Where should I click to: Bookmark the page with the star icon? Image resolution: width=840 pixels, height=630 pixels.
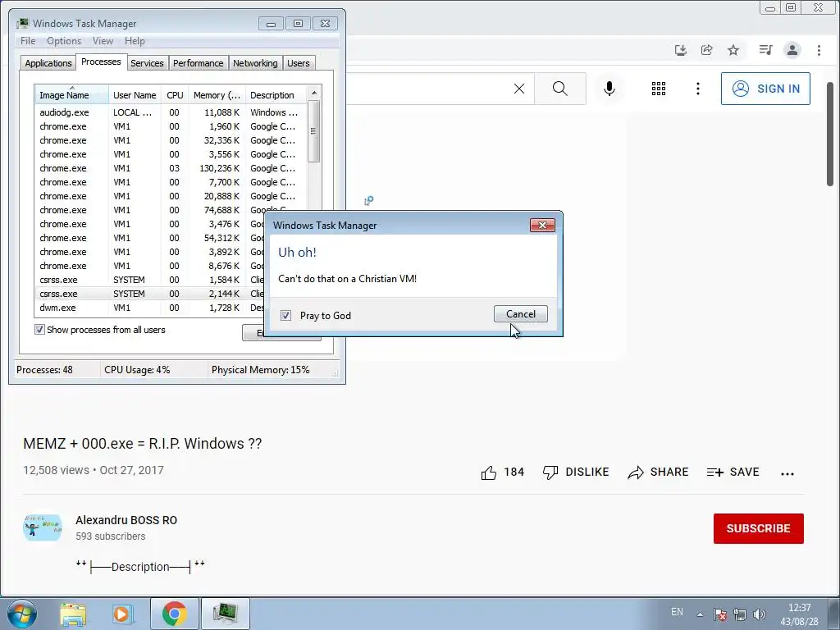click(x=733, y=50)
